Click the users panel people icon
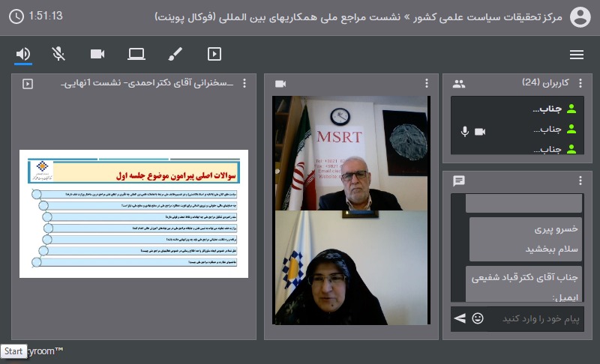The width and height of the screenshot is (600, 364). point(459,84)
